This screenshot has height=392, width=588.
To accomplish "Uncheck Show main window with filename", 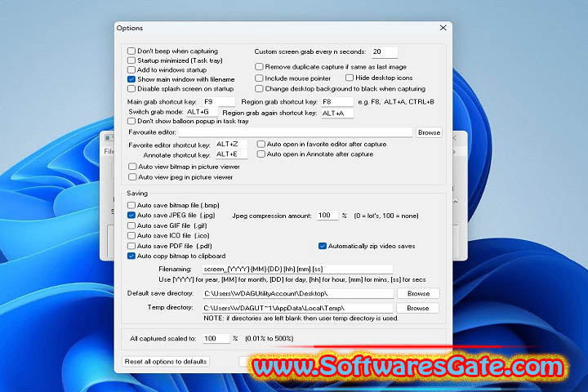I will pos(131,79).
